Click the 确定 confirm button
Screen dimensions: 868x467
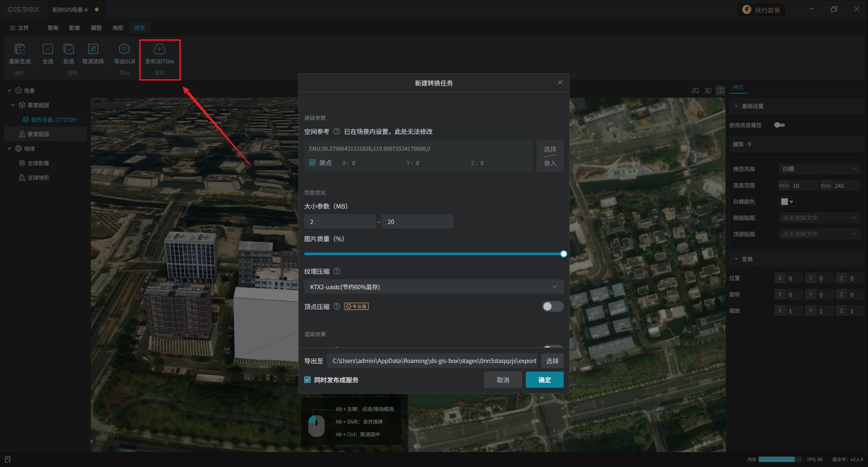click(544, 380)
